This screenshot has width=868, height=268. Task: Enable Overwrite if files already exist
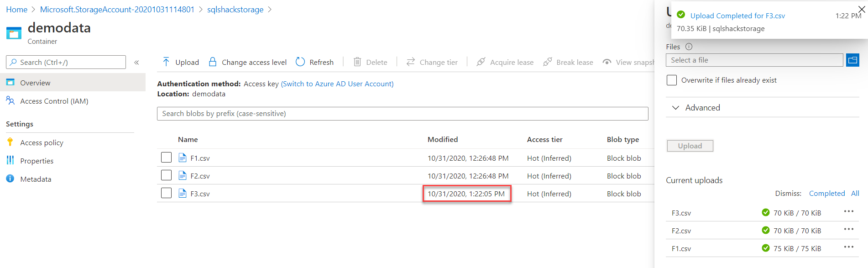(672, 80)
